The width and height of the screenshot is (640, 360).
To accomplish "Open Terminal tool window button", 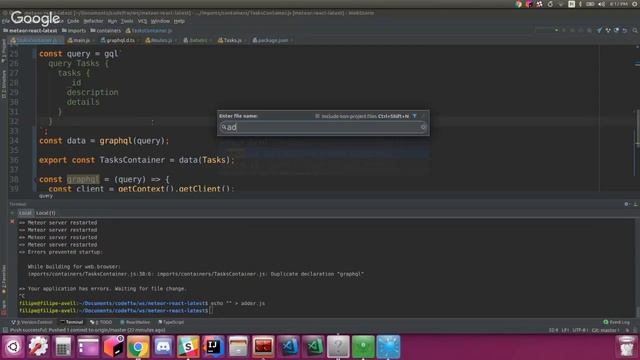I will point(71,322).
